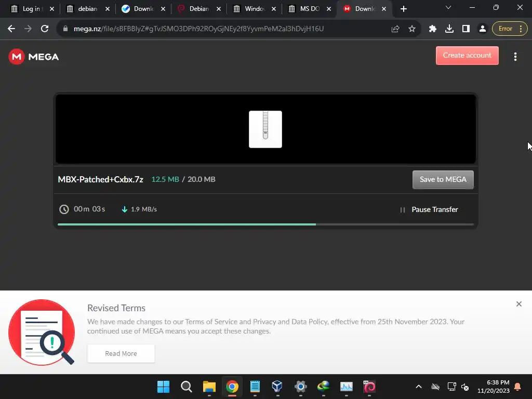Close the Windo tab

pos(274,9)
